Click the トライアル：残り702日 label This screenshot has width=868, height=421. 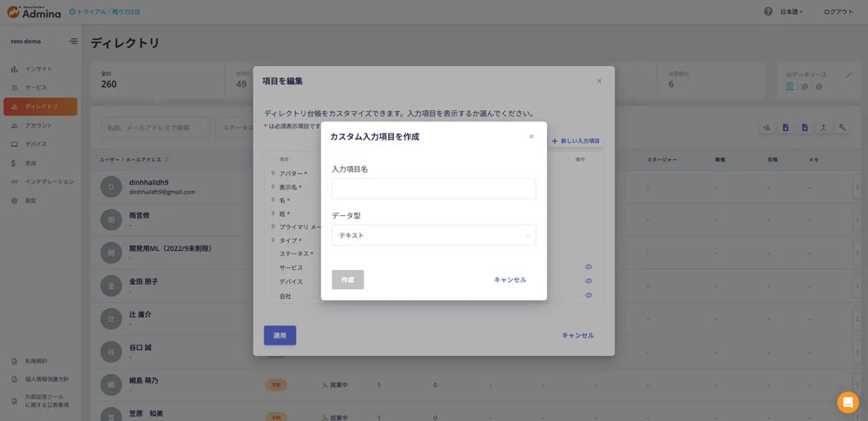tap(105, 11)
